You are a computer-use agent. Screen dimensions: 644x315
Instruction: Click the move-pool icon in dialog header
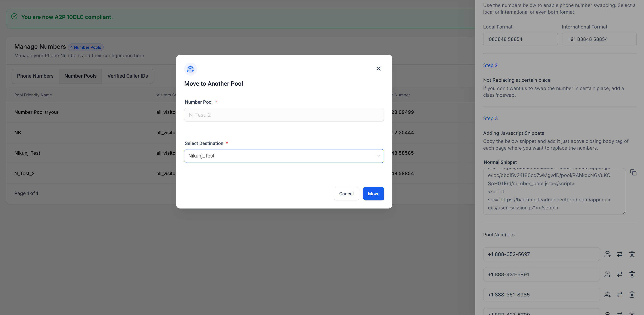point(191,69)
